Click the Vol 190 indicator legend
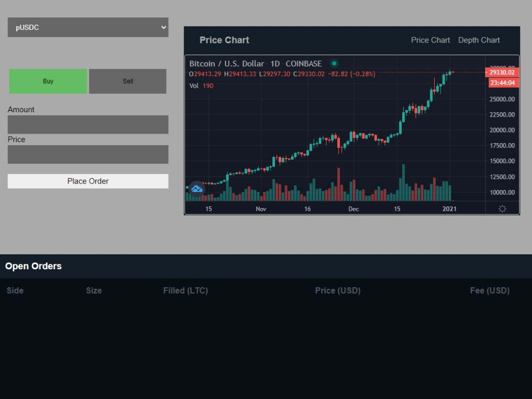Image resolution: width=532 pixels, height=399 pixels. point(201,86)
